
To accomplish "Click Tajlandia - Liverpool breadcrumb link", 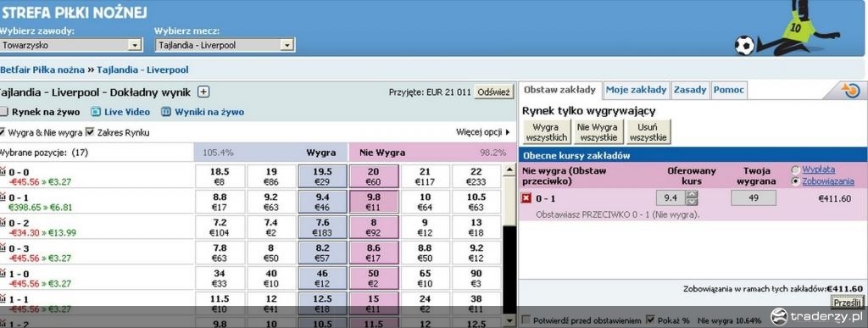I will (142, 69).
